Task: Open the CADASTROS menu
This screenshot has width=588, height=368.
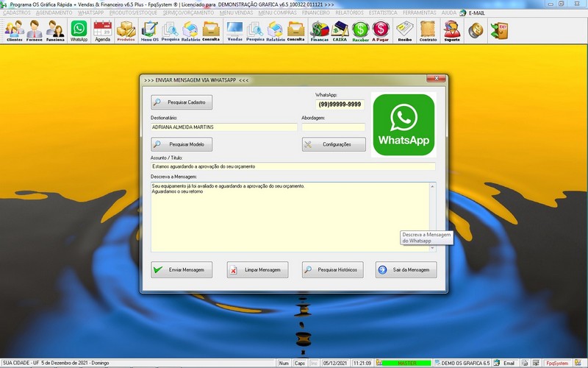Action: click(x=16, y=13)
